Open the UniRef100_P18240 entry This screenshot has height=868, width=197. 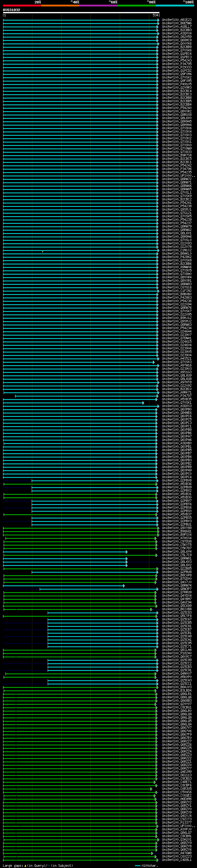[177, 653]
